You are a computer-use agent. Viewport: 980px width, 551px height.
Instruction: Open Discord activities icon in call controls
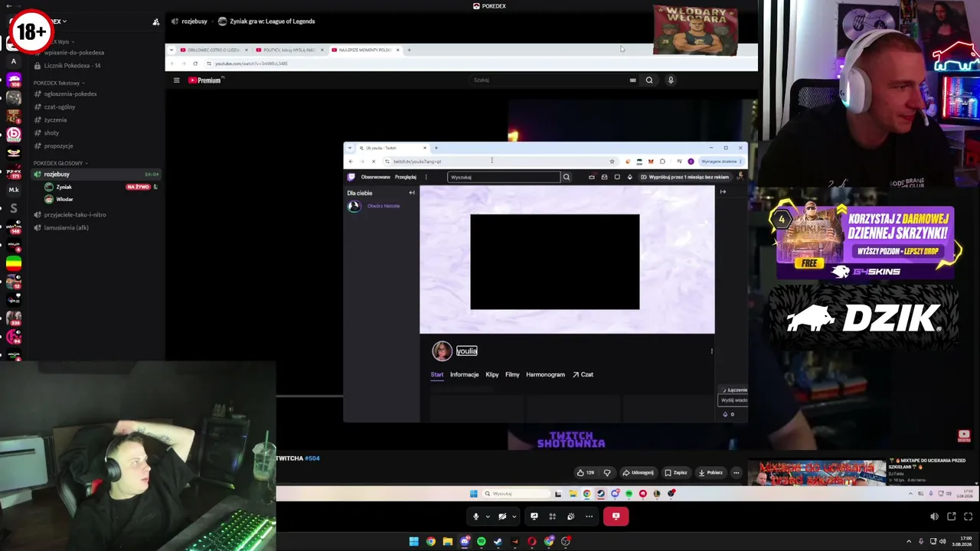point(552,516)
